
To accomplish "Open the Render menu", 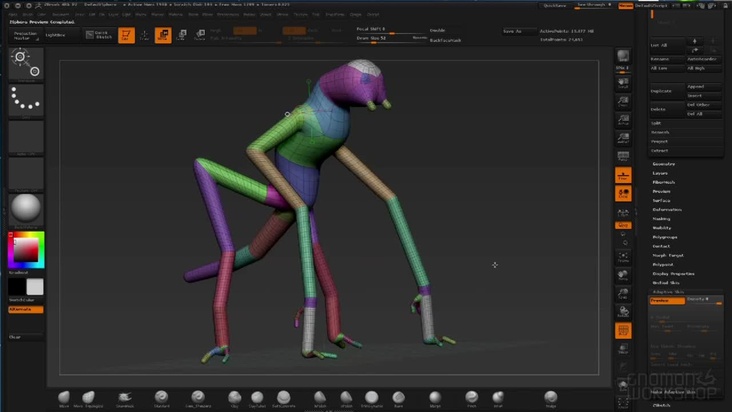I will tap(250, 14).
